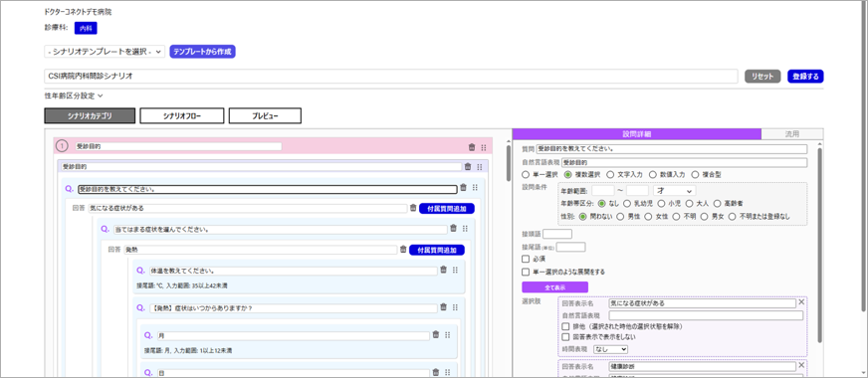Click drag handle beside 受診目的を教えてください。 question
The height and width of the screenshot is (378, 868).
pyautogui.click(x=475, y=188)
